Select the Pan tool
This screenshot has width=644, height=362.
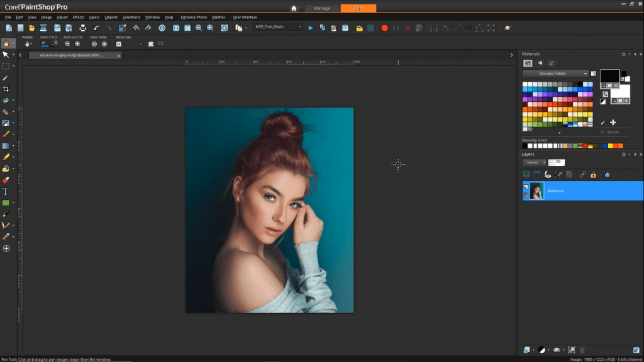(x=6, y=43)
